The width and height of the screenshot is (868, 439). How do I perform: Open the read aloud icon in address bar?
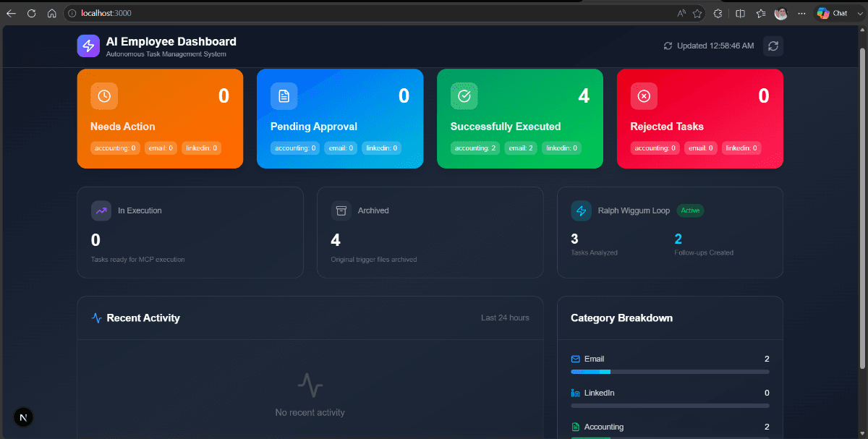coord(681,13)
